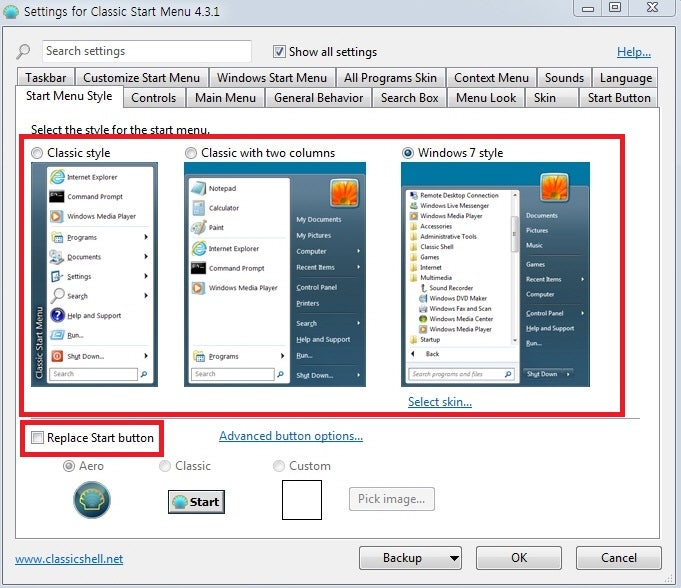This screenshot has width=681, height=588.
Task: Open the Start Button tab
Action: [619, 98]
